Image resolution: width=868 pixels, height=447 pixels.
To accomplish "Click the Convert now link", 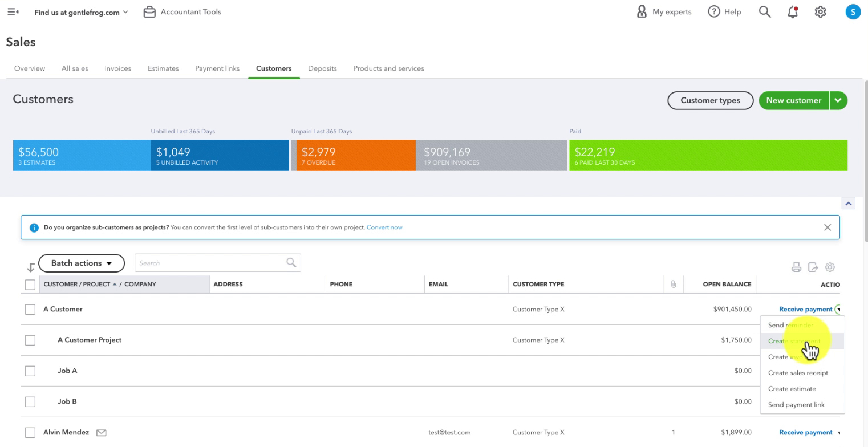I will tap(384, 227).
